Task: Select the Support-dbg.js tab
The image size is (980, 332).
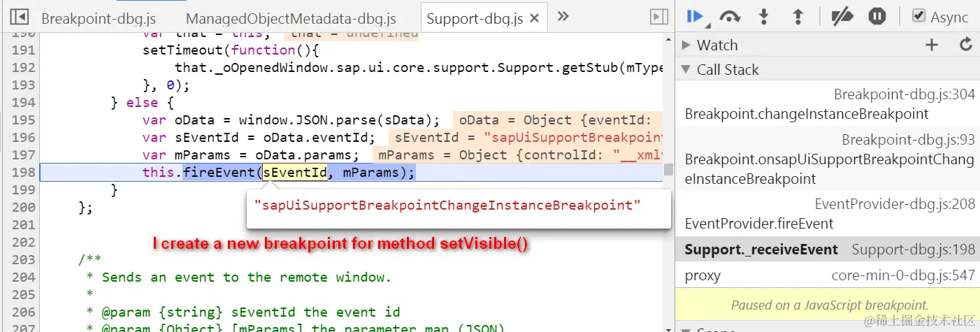Action: 475,18
